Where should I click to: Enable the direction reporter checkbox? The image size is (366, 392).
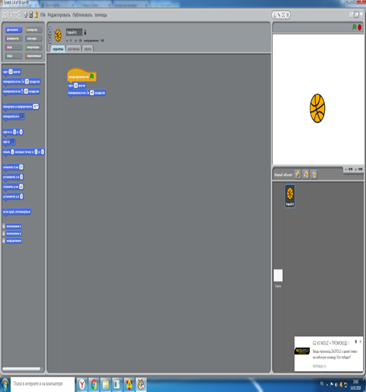[x=4, y=241]
